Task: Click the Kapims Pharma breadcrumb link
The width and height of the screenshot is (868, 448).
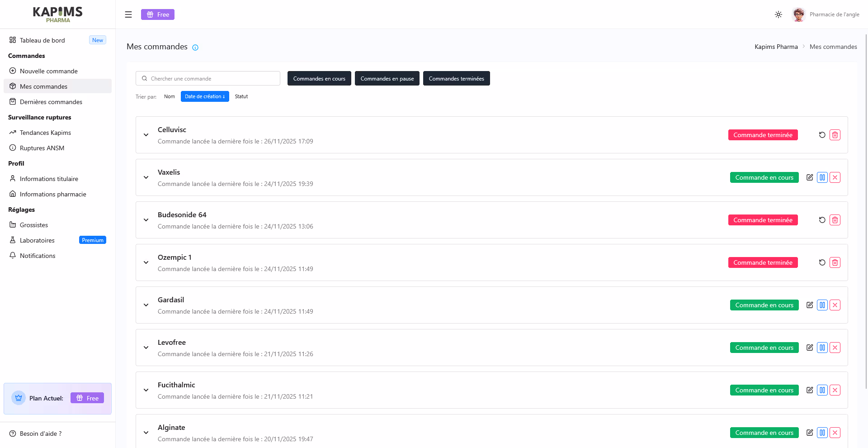Action: pyautogui.click(x=776, y=47)
